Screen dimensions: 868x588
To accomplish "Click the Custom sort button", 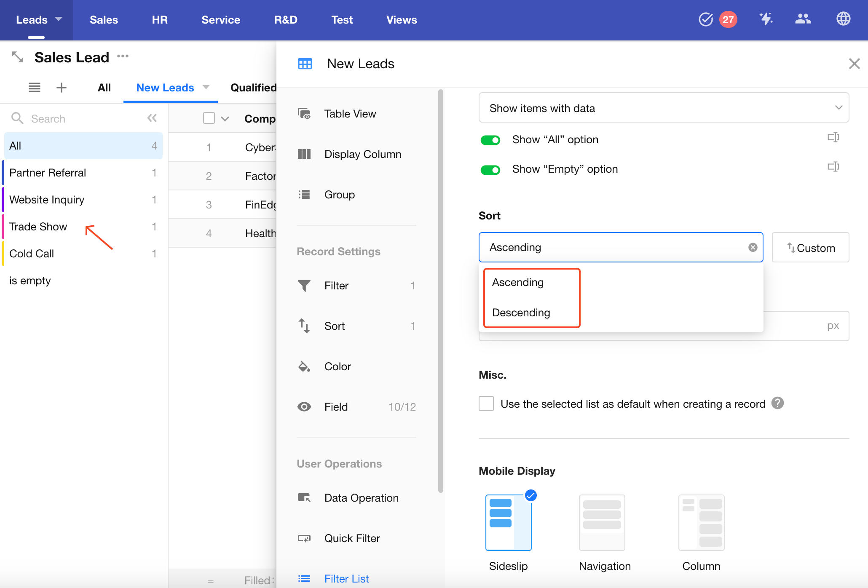I will pos(810,248).
